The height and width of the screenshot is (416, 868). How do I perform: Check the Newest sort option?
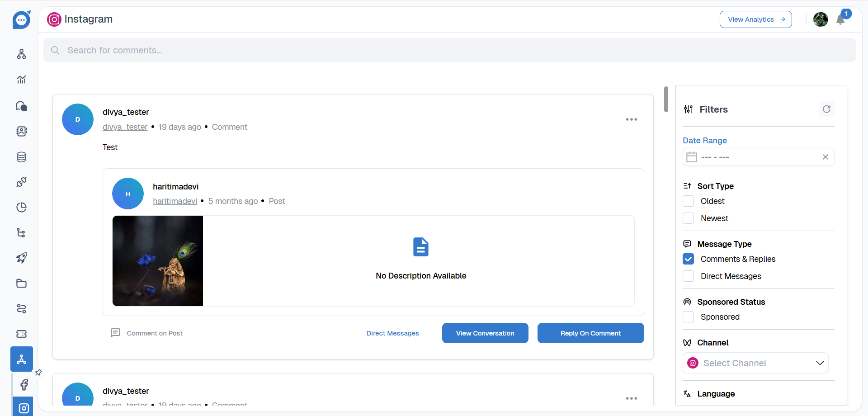tap(688, 218)
